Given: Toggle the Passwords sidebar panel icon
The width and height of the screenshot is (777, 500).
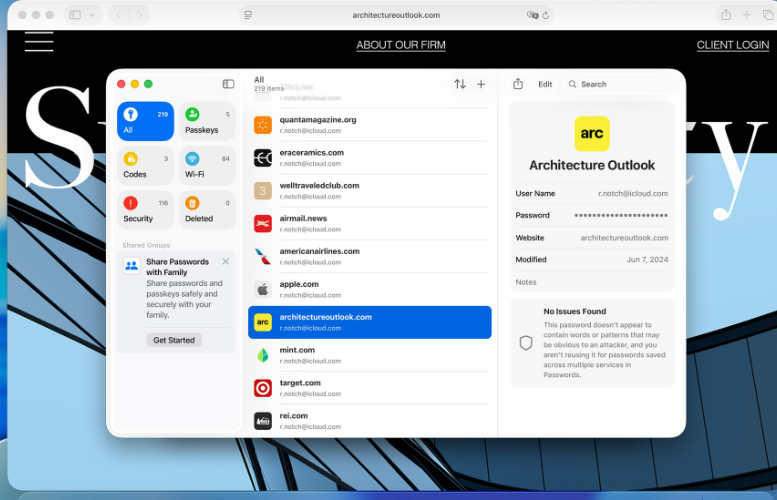Looking at the screenshot, I should point(228,84).
